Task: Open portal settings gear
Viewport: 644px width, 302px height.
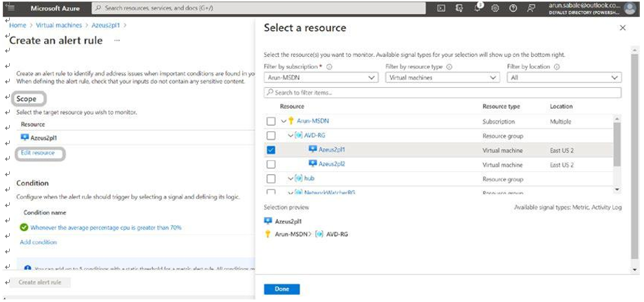Action: tap(495, 8)
